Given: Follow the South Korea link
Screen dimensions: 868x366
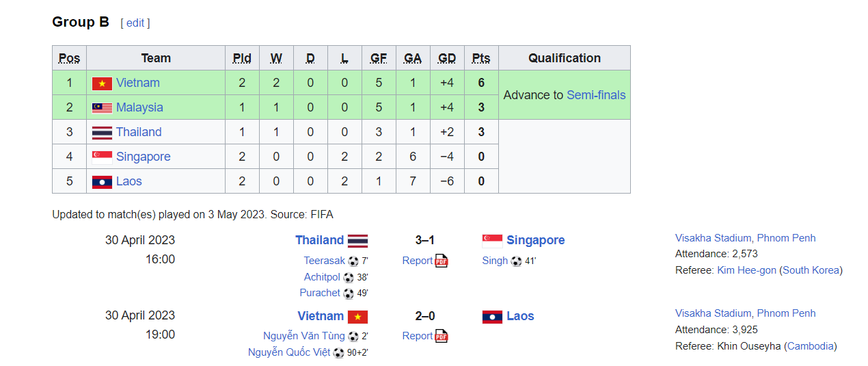Looking at the screenshot, I should coord(811,270).
